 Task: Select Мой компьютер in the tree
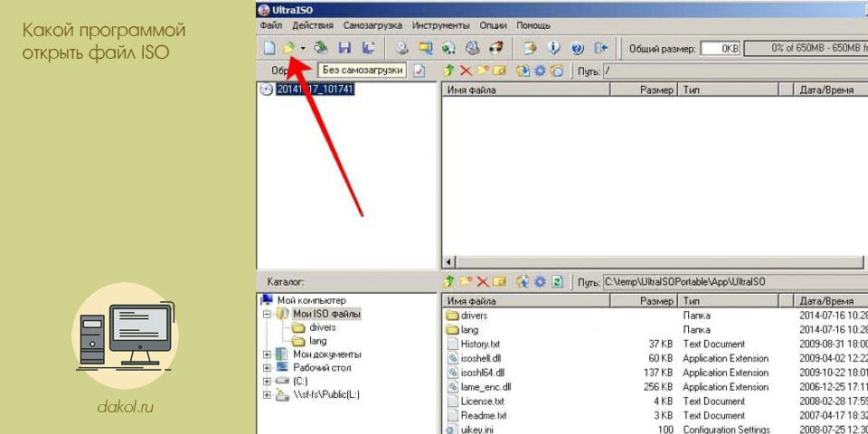(312, 300)
